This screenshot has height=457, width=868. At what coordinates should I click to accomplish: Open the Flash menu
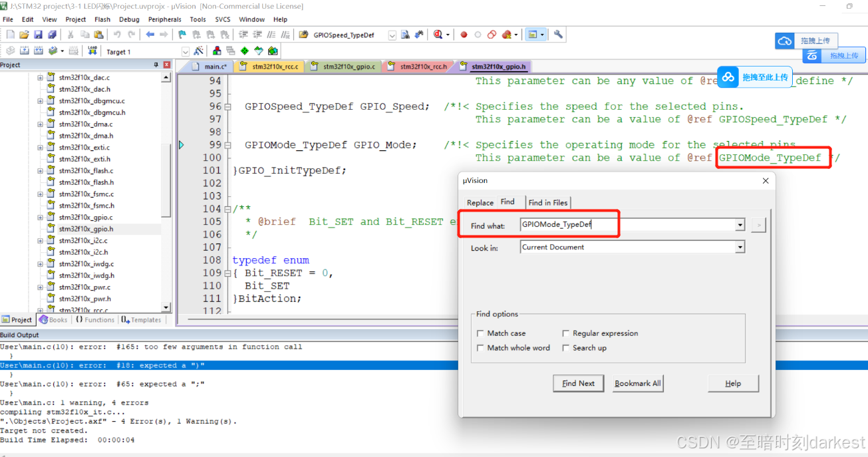coord(102,19)
